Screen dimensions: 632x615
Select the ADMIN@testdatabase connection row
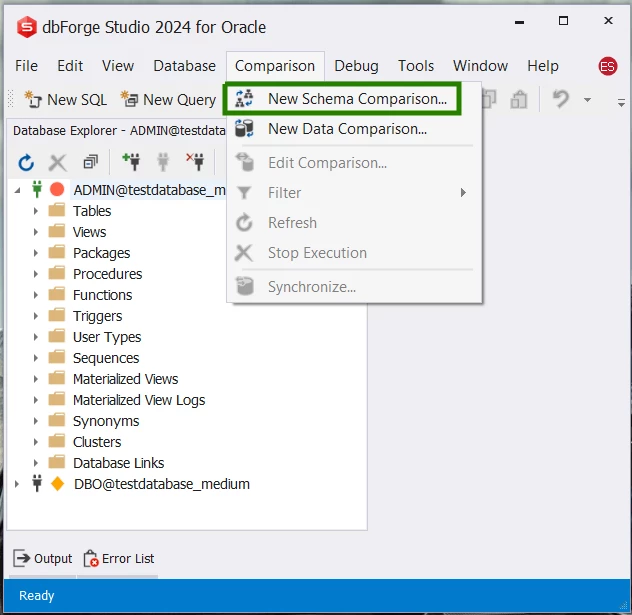tap(149, 190)
